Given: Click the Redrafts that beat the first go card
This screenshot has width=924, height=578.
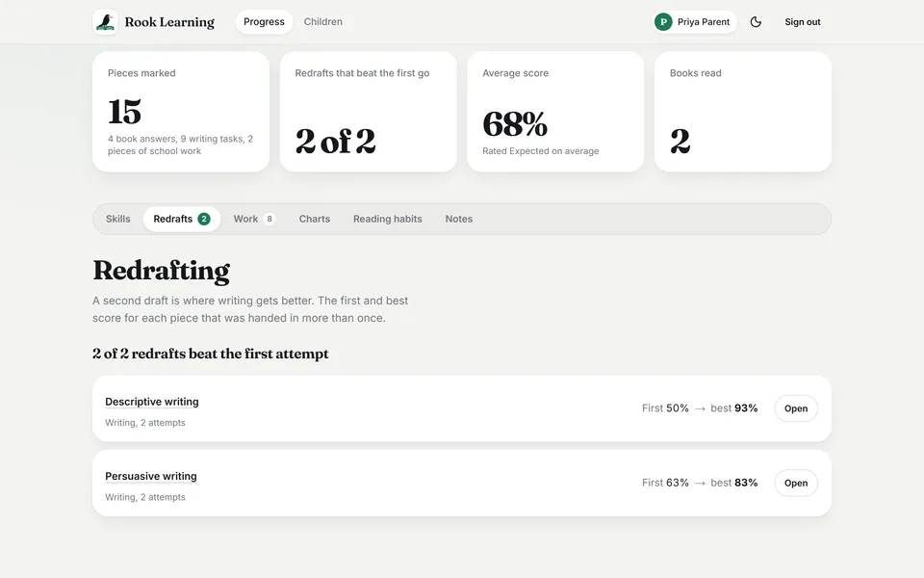Looking at the screenshot, I should [369, 112].
